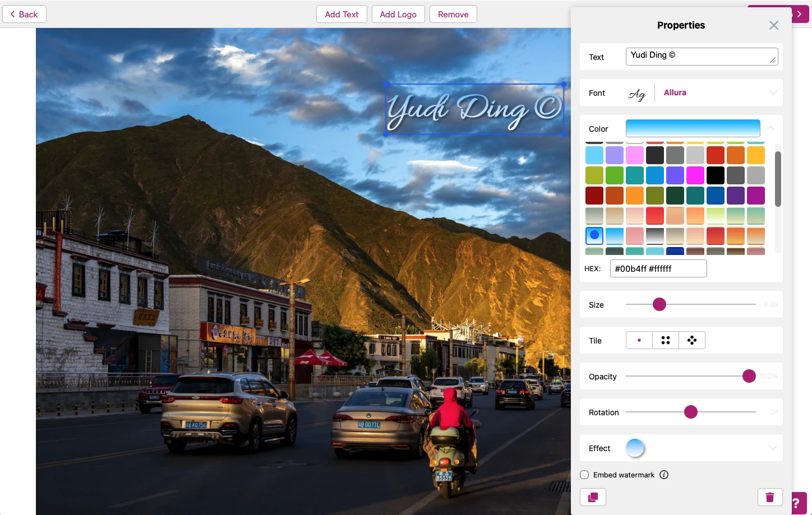Image resolution: width=812 pixels, height=515 pixels.
Task: Delete watermark with the trash icon
Action: [770, 497]
